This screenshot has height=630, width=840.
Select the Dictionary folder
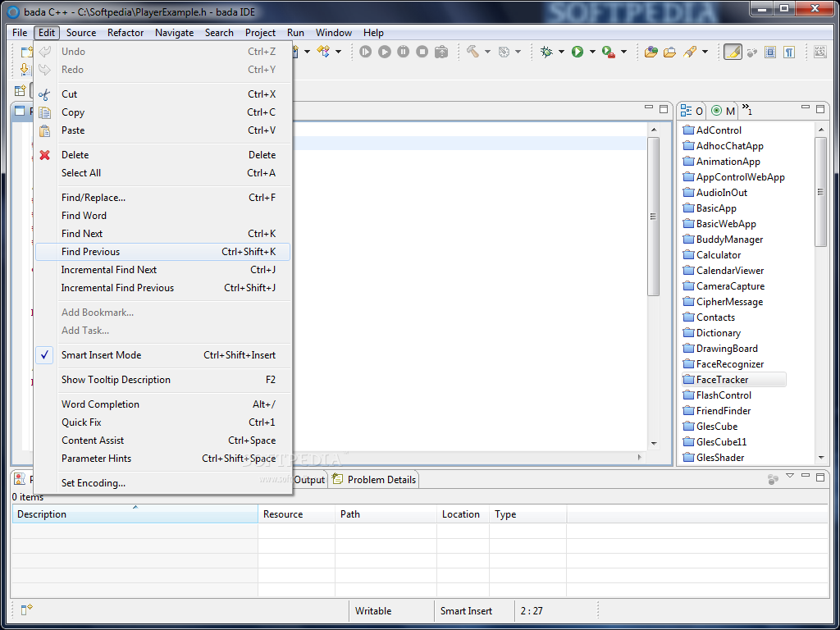[x=711, y=333]
